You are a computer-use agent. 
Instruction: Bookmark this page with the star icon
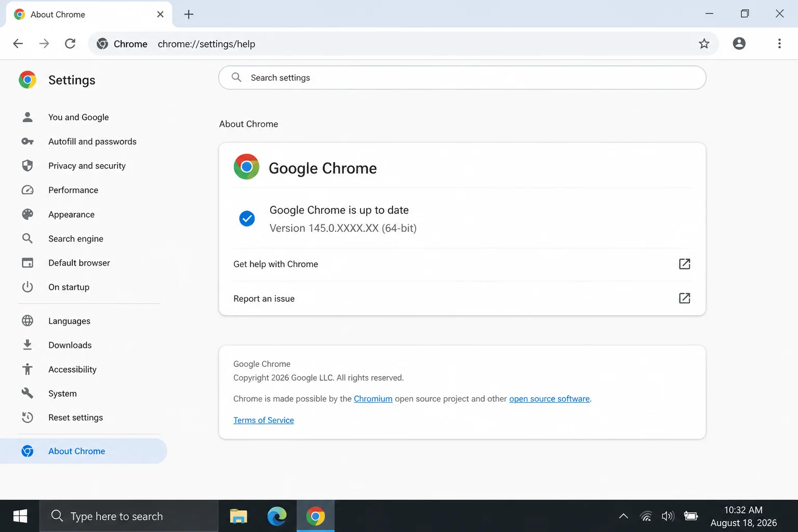[704, 44]
